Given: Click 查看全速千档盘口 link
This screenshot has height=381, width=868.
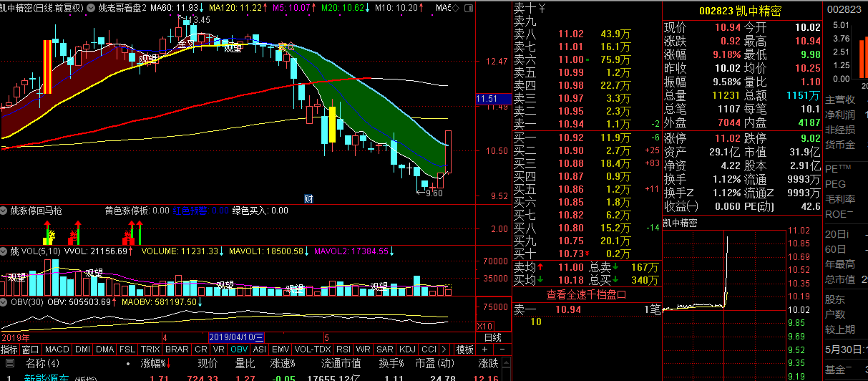Looking at the screenshot, I should click(x=587, y=294).
